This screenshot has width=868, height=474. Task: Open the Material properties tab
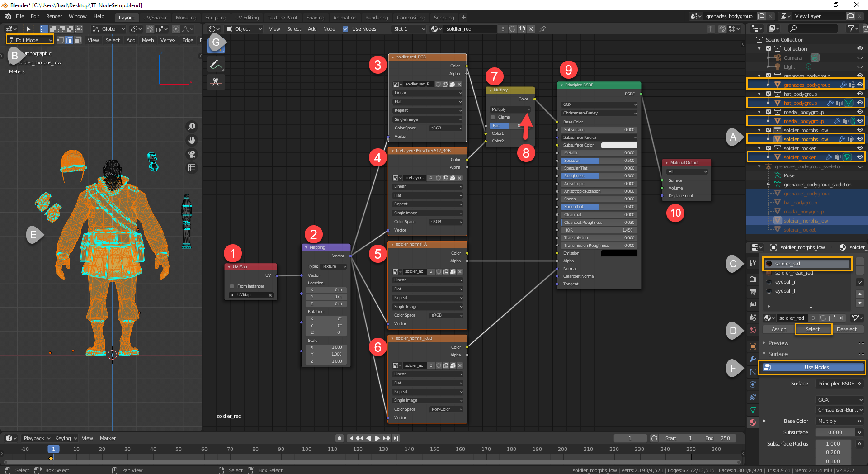point(753,422)
